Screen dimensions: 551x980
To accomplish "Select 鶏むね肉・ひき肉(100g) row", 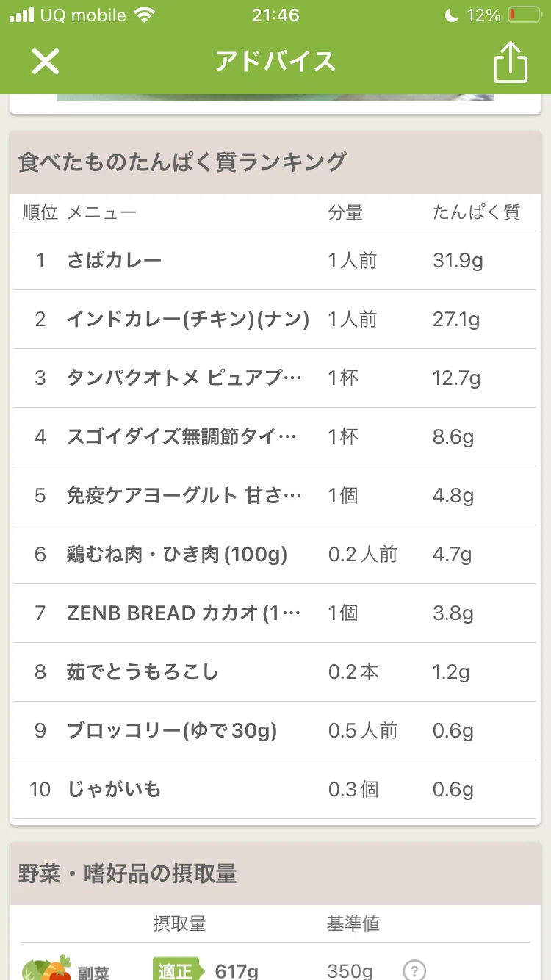I will [275, 555].
